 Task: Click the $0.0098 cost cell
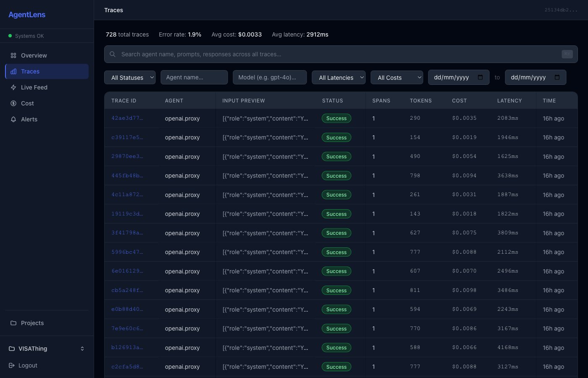pyautogui.click(x=464, y=290)
